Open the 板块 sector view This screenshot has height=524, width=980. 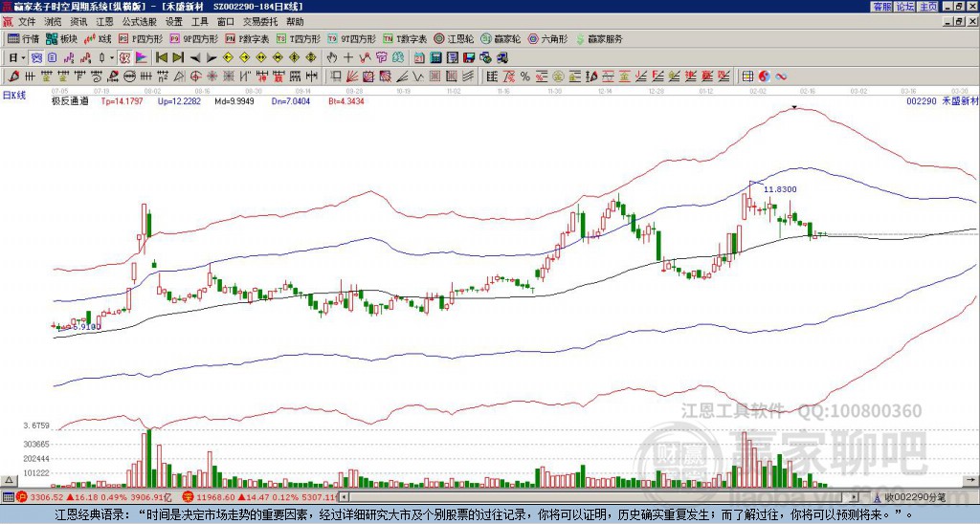(61, 38)
